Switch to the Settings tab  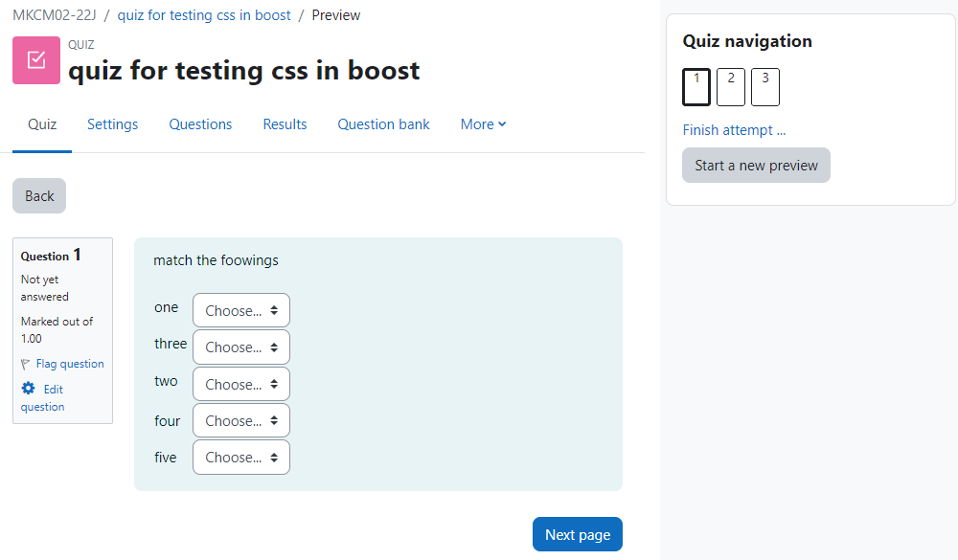(112, 124)
